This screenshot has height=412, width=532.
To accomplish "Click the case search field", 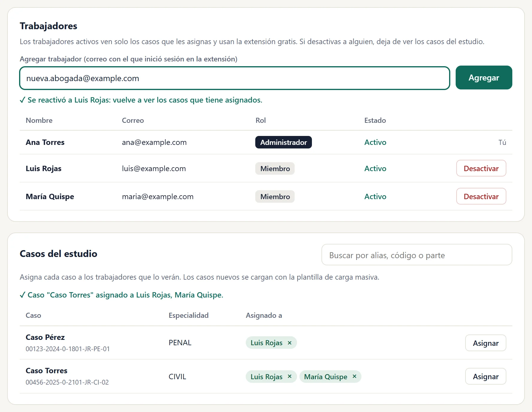I will (x=417, y=255).
